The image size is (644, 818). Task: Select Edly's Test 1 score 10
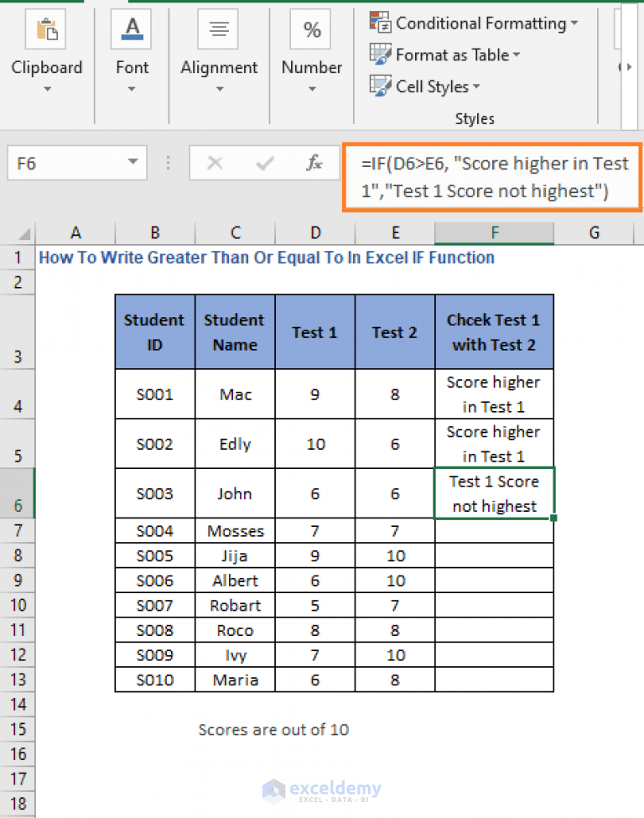coord(315,444)
